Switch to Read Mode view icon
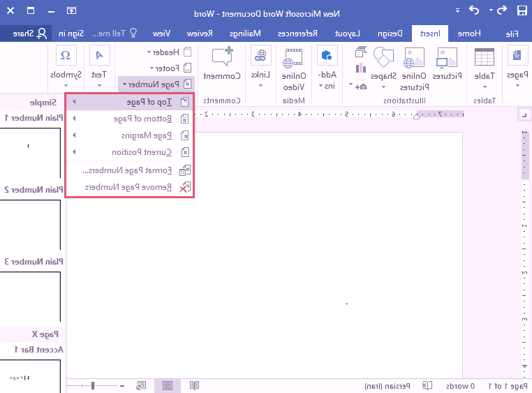This screenshot has width=532, height=393. coord(194,385)
